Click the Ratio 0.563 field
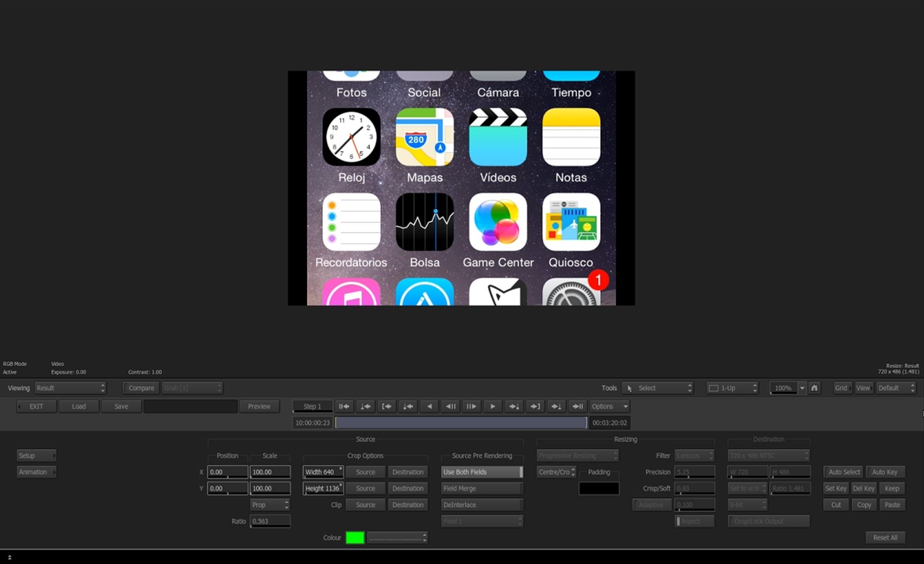 [270, 521]
